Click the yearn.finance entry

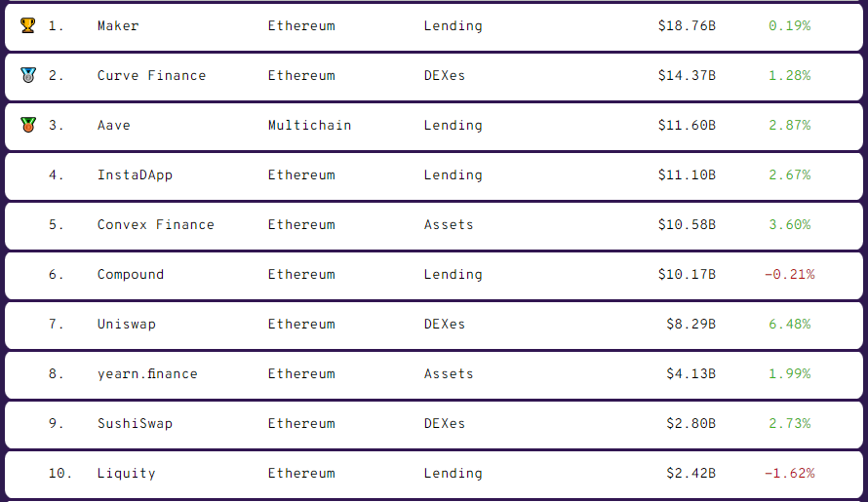147,374
